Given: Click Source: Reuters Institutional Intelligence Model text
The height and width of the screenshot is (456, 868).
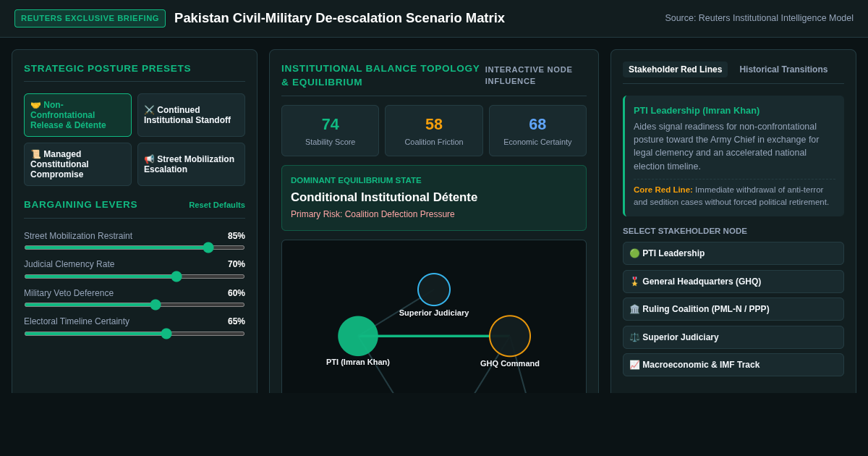Looking at the screenshot, I should point(759,18).
